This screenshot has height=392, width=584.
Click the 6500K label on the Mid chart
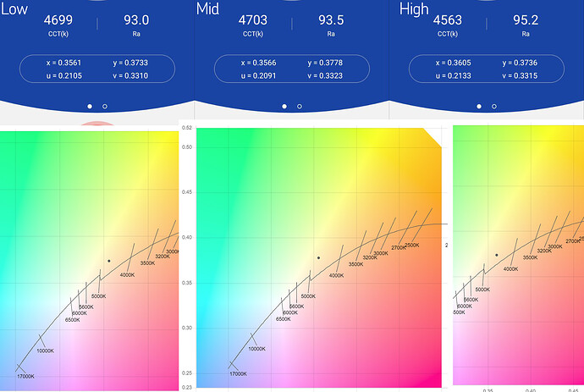click(x=283, y=319)
